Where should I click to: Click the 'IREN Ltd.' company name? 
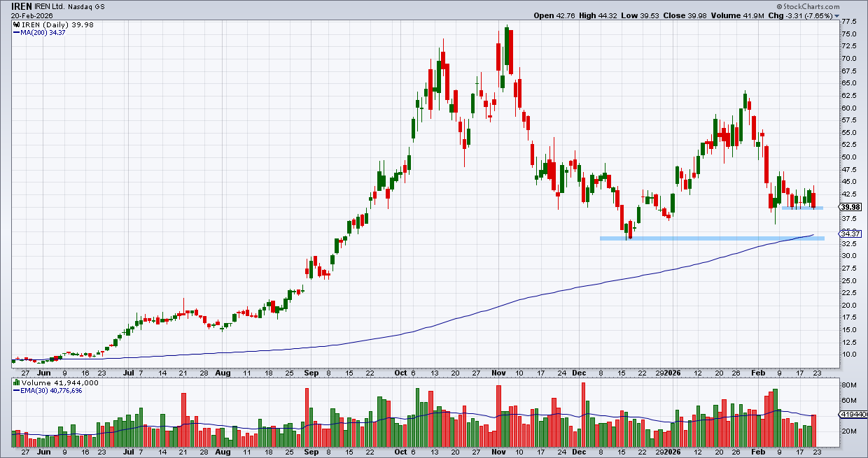50,6
